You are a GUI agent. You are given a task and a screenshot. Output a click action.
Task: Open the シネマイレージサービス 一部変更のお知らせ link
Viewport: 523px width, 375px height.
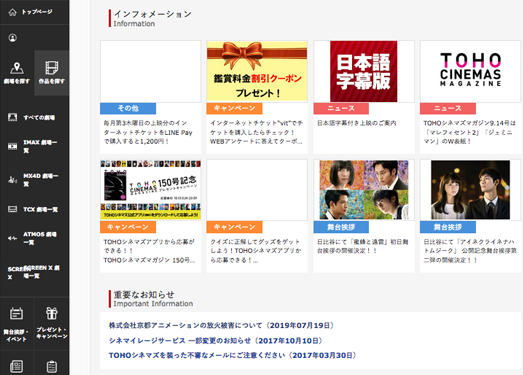click(x=215, y=341)
